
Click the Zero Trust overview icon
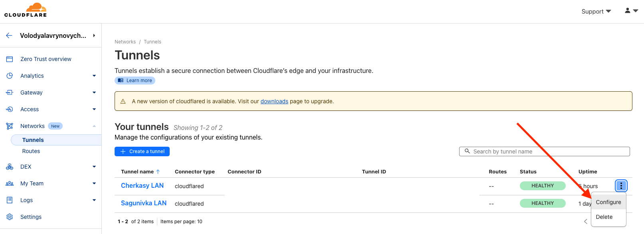point(10,59)
